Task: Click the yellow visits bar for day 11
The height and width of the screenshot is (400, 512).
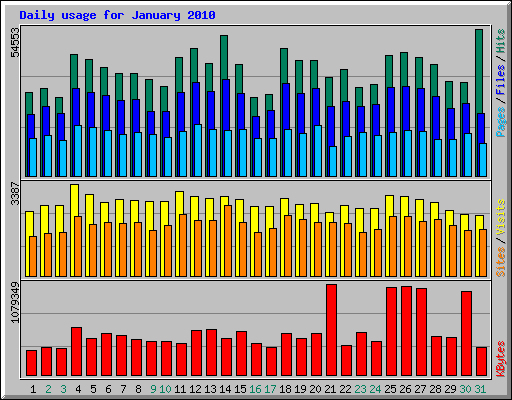Action: point(180,203)
